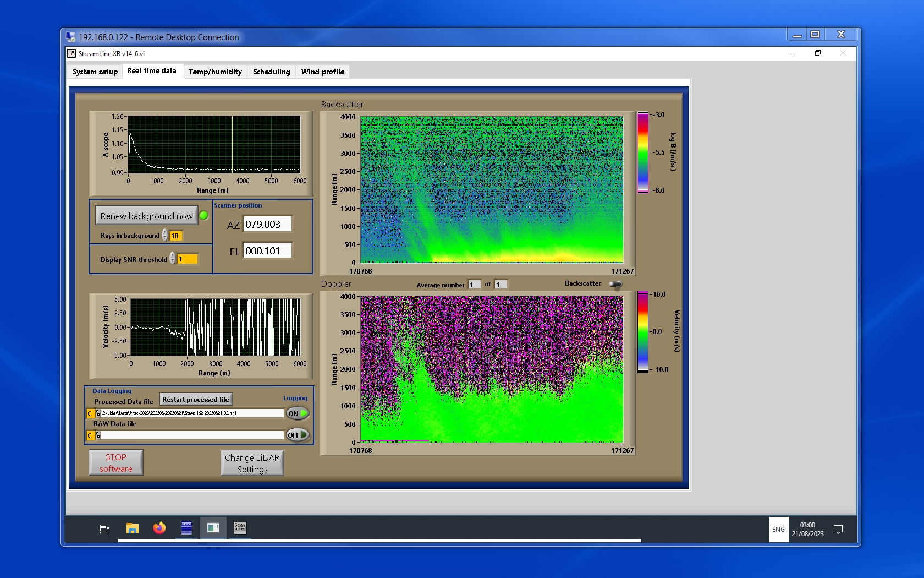Click the Task View taskbar icon
924x578 pixels.
click(x=104, y=529)
